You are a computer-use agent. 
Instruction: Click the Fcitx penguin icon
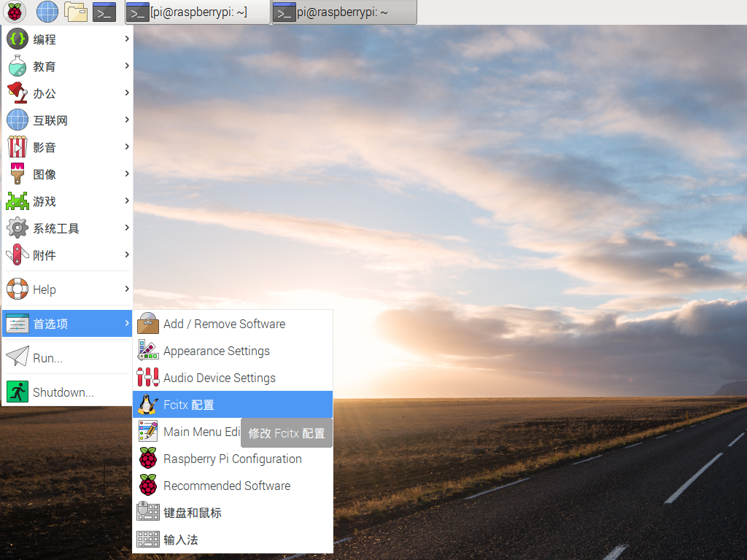pos(148,404)
